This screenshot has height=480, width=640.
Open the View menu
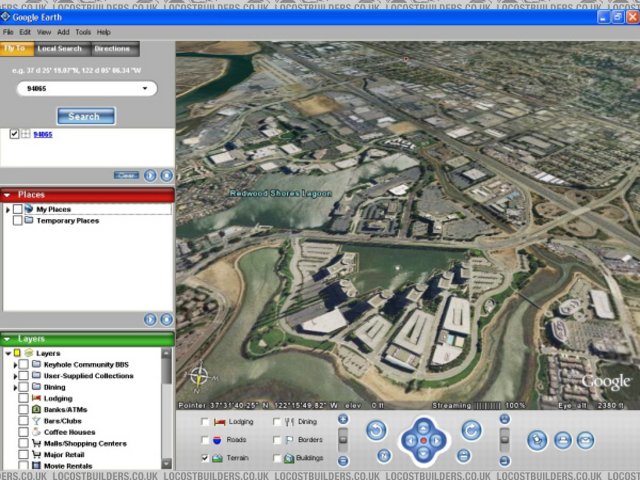click(44, 32)
